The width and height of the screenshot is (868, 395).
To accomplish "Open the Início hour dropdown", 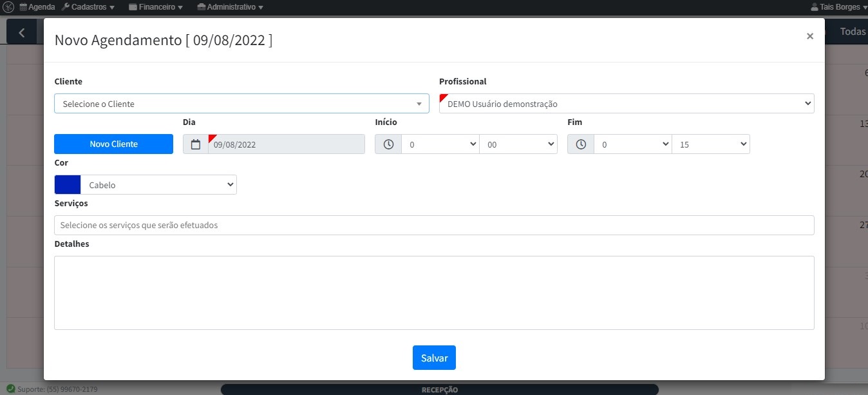I will point(440,144).
